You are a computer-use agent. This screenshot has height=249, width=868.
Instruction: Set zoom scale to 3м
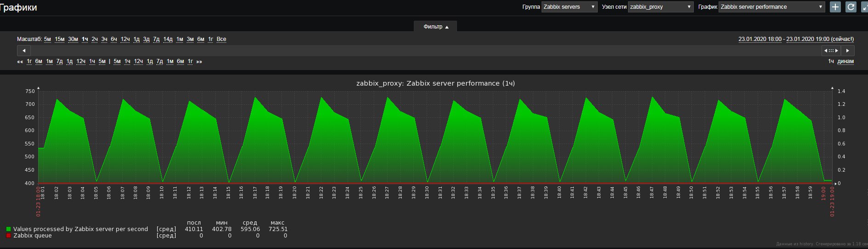tap(190, 39)
